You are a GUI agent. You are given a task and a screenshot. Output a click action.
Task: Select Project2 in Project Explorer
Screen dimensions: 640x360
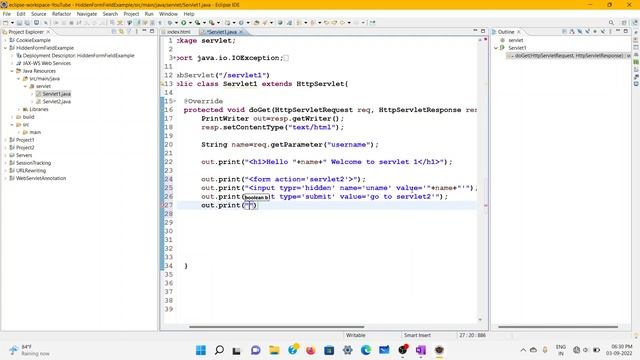click(x=25, y=147)
